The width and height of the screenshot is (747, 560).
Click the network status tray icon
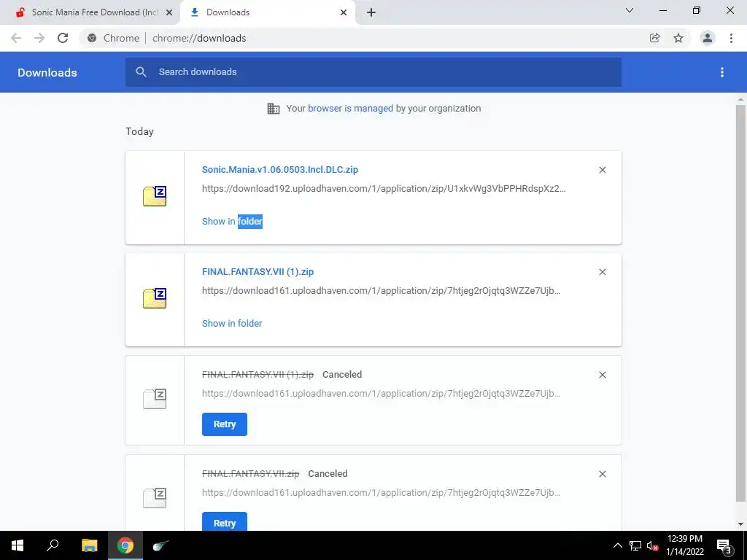[635, 545]
